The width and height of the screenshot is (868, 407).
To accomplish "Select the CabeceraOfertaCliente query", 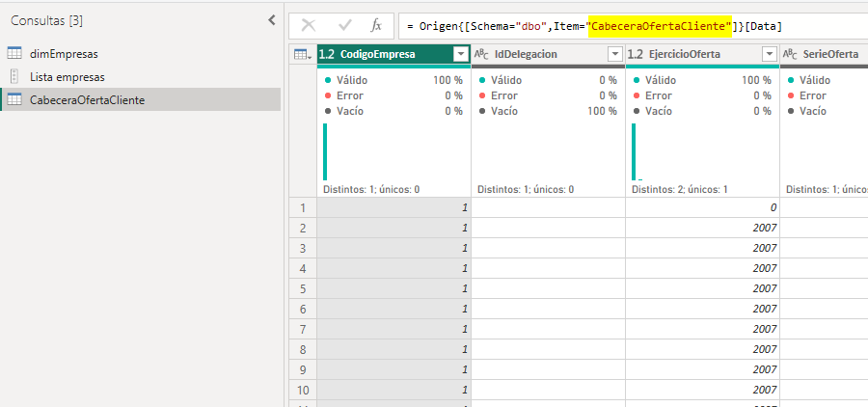I will point(88,99).
